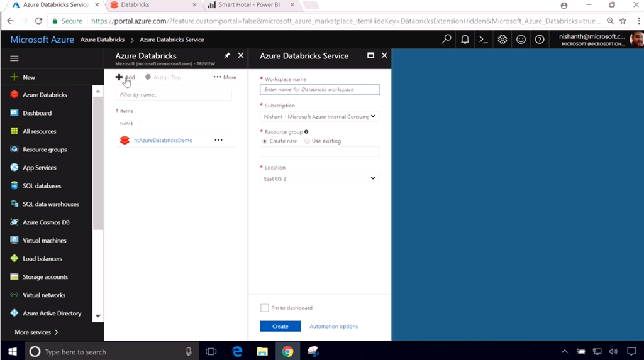Click the Create button
The width and height of the screenshot is (644, 360).
pos(280,327)
